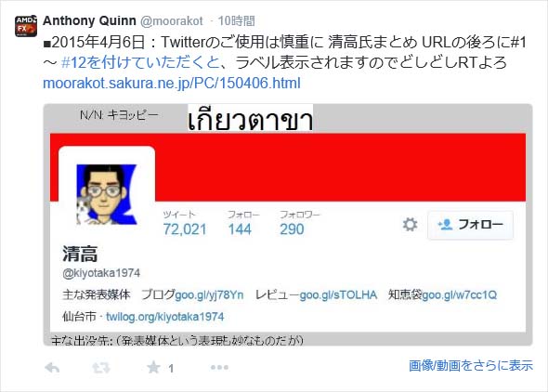Viewport: 548px width, 392px height.
Task: Click the goo.gl/yj78Yn blog link
Action: point(209,295)
